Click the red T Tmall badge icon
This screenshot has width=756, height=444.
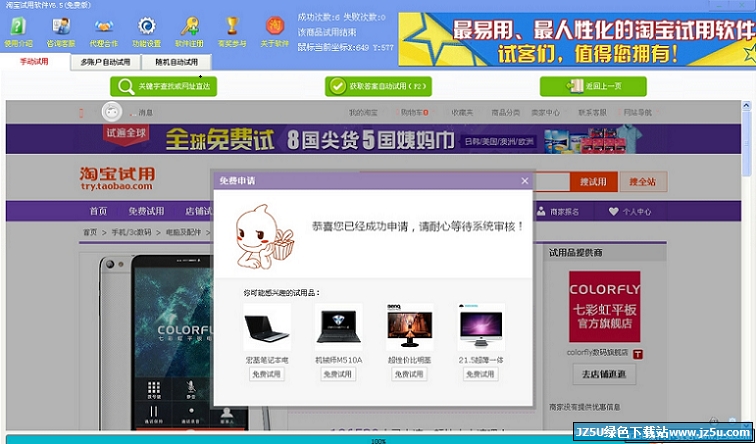pos(637,354)
